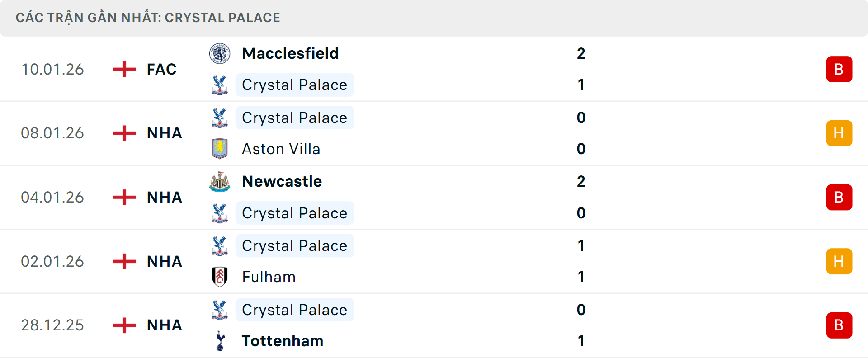868x358 pixels.
Task: Select the Tottenham Hotspur crest
Action: point(220,341)
